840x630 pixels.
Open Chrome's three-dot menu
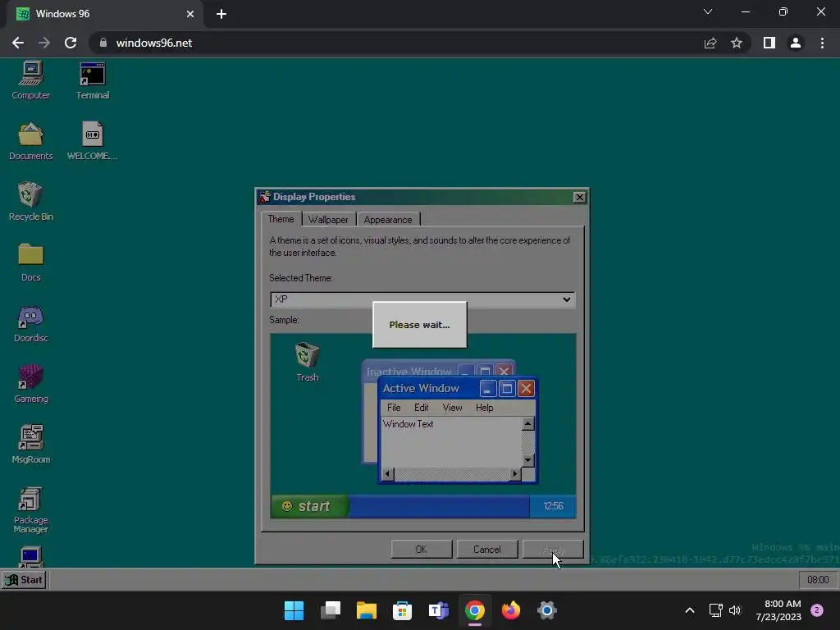tap(822, 43)
